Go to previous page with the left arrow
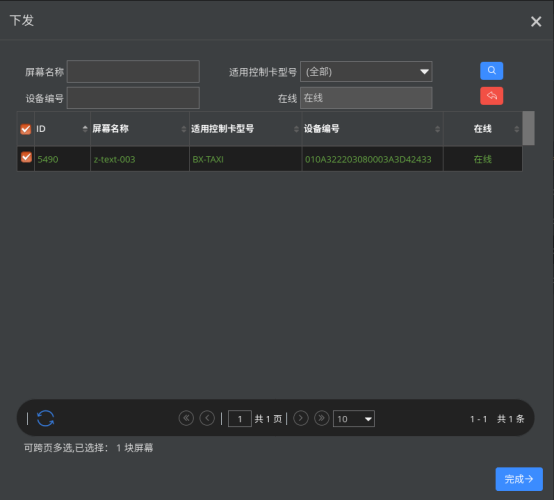Image resolution: width=554 pixels, height=501 pixels. click(x=207, y=418)
